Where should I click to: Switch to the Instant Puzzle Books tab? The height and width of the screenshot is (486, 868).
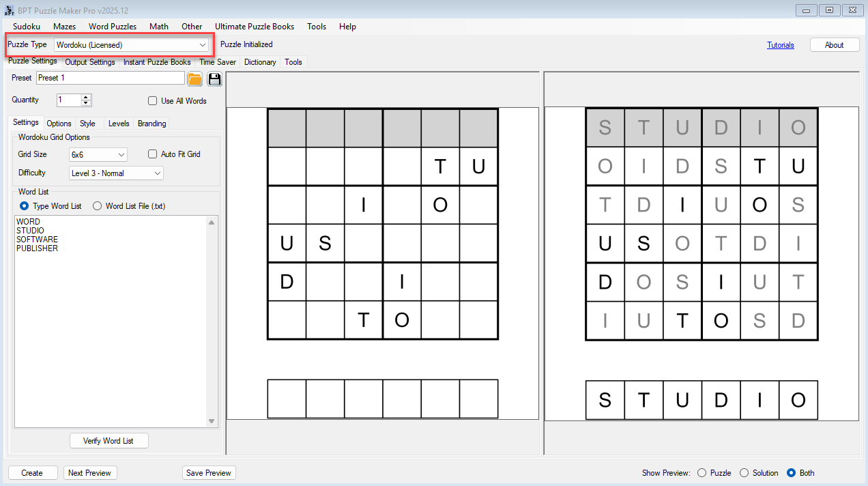(157, 62)
